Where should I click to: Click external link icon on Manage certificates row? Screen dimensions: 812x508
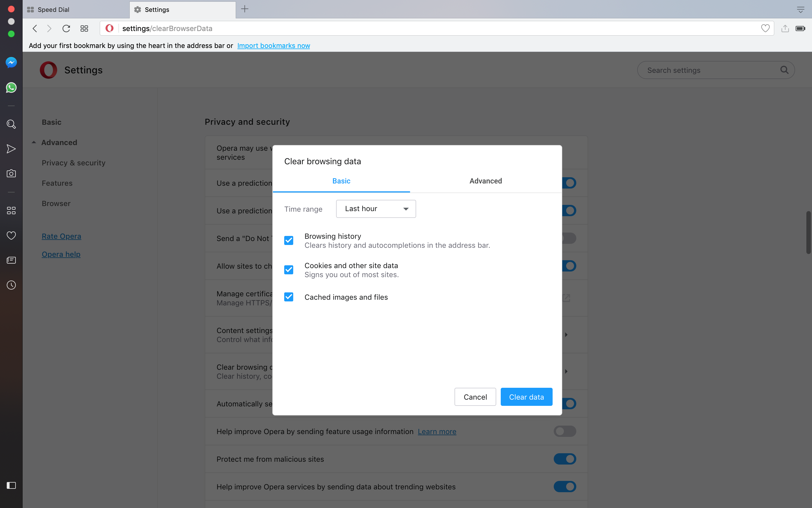[566, 298]
